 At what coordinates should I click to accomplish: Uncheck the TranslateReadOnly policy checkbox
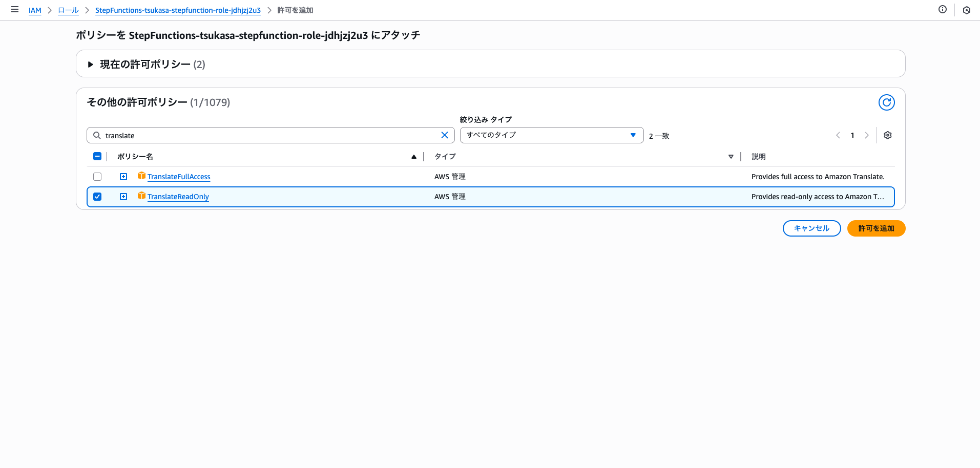pos(97,197)
